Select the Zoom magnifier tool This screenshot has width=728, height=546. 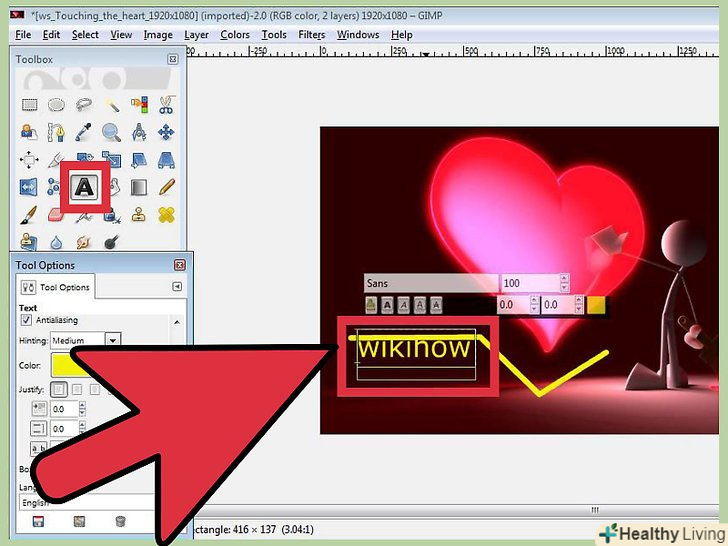click(111, 133)
